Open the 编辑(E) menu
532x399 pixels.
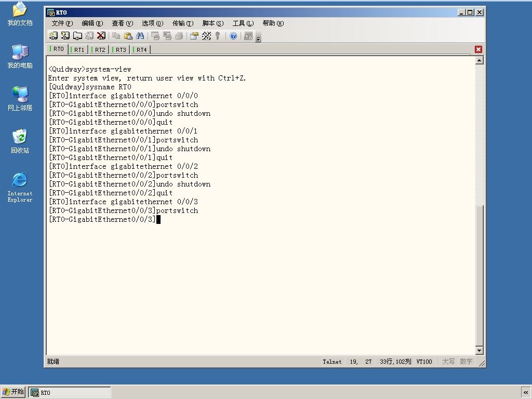pyautogui.click(x=92, y=23)
